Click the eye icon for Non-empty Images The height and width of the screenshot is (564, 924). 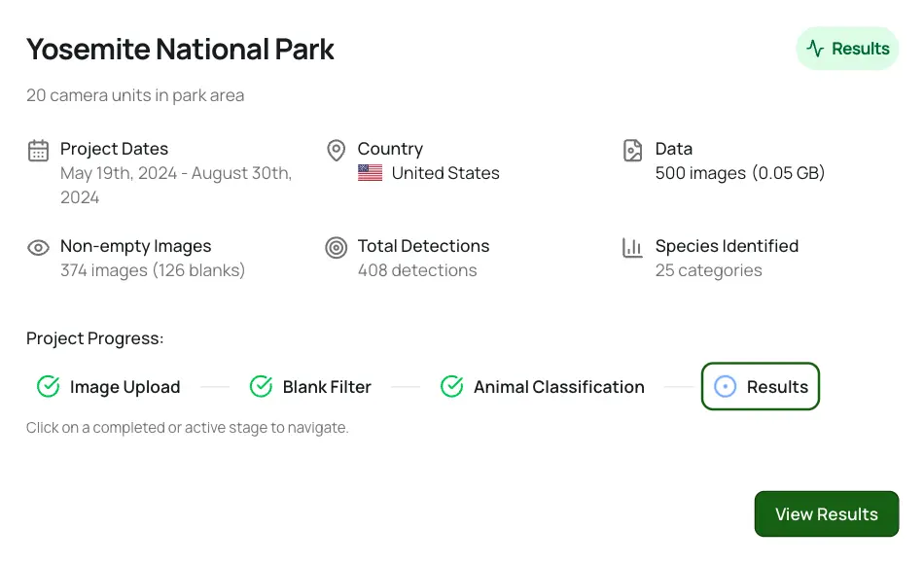coord(37,247)
